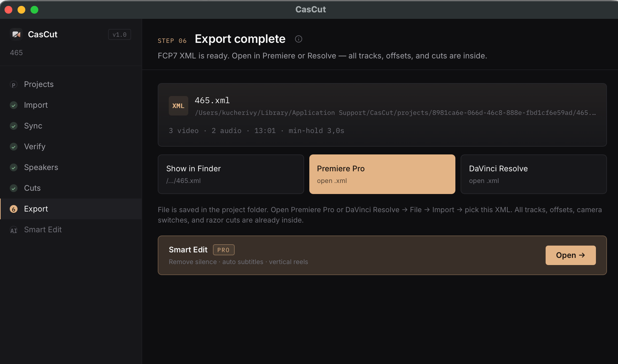Click the 'File is saved in the project folder' text
This screenshot has width=618, height=364.
click(x=380, y=215)
